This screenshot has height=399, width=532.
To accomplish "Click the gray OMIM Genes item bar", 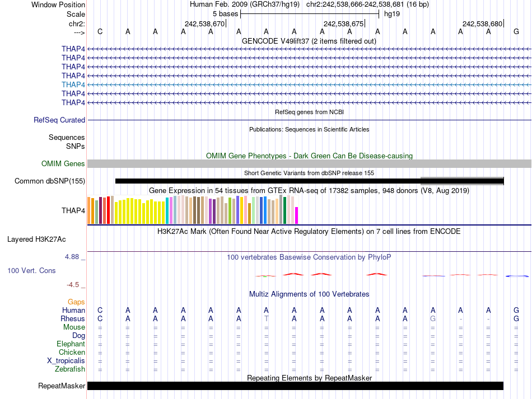I will click(309, 164).
